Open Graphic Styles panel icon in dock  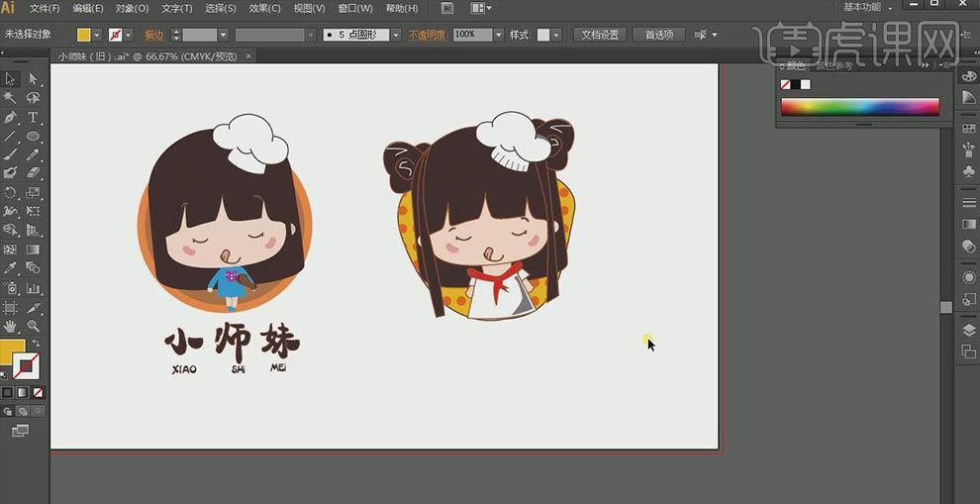(967, 298)
